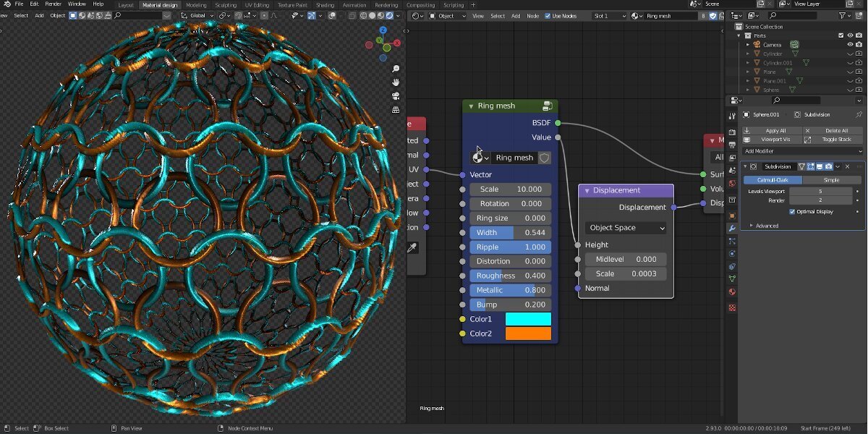This screenshot has height=434, width=868.
Task: Pin the properties editor with the pin icon
Action: [x=859, y=114]
